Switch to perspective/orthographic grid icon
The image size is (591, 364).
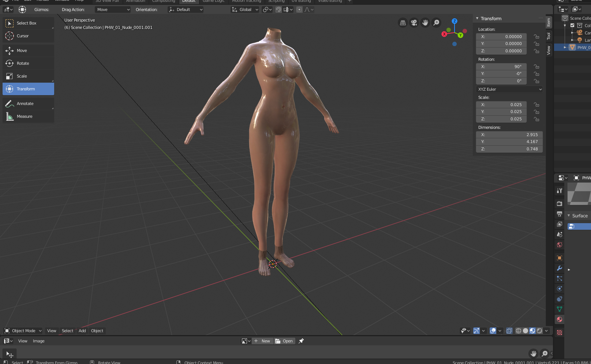point(403,23)
